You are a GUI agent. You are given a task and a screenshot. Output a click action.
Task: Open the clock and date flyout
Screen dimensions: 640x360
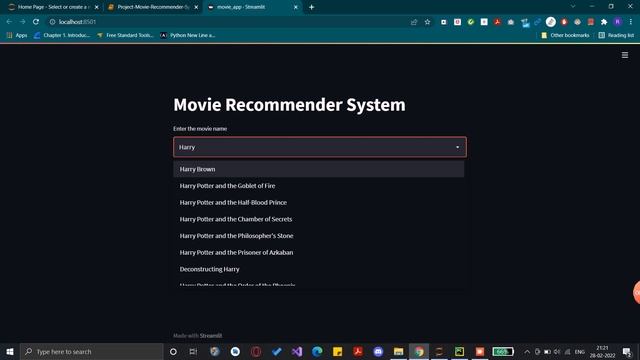(602, 351)
